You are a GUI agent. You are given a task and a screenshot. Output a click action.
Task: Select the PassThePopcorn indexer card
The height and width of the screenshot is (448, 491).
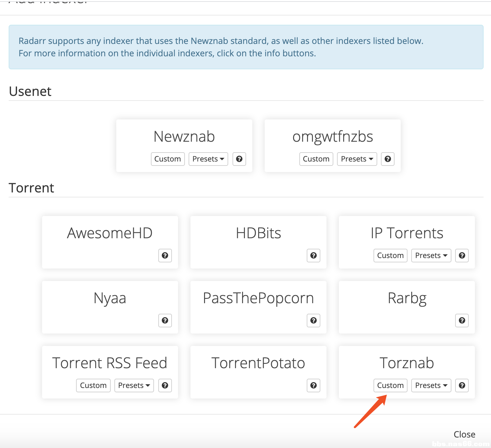[258, 307]
